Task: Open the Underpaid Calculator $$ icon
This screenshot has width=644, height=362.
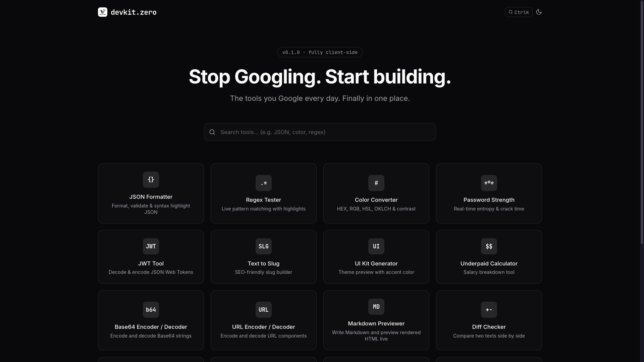Action: 489,246
